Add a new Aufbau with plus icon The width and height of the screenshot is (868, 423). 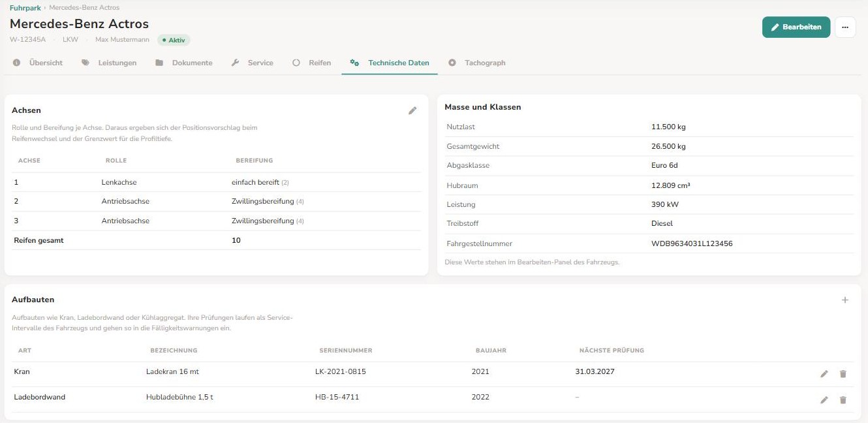845,300
